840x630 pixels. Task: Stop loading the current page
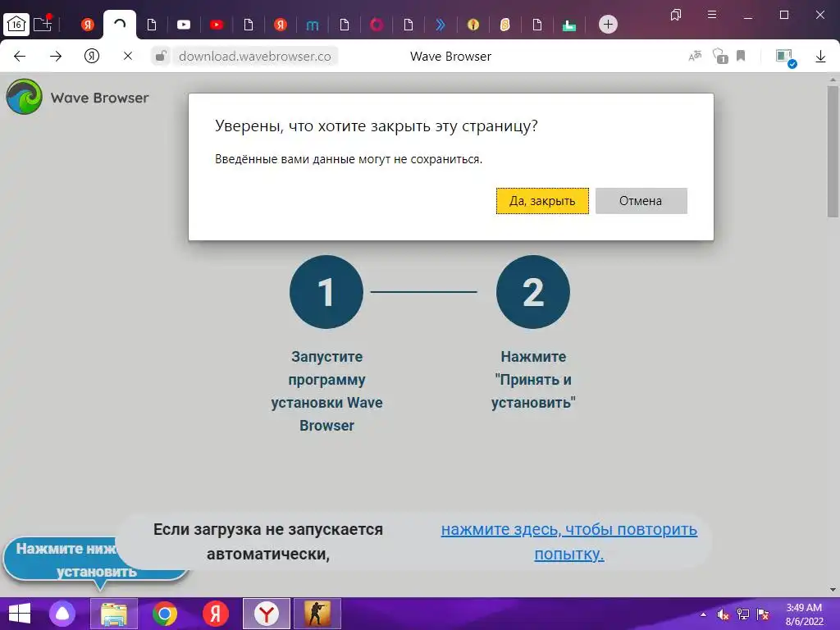127,56
